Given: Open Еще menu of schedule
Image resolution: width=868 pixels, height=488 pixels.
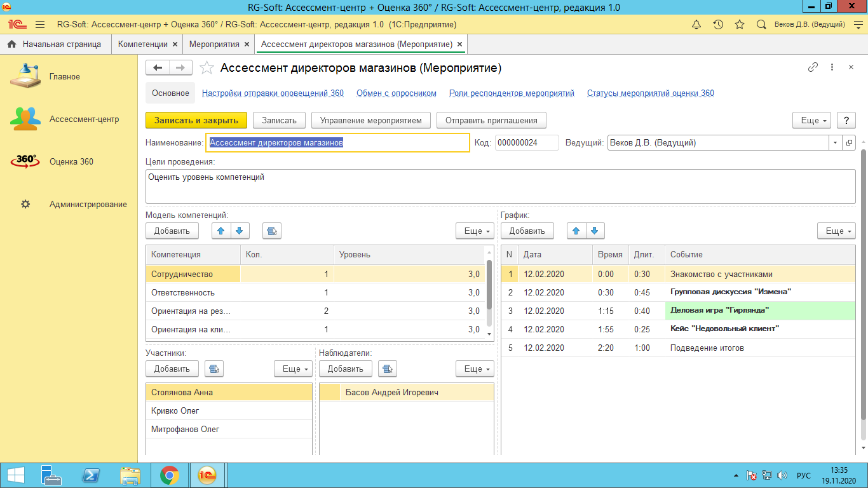Looking at the screenshot, I should pos(836,231).
